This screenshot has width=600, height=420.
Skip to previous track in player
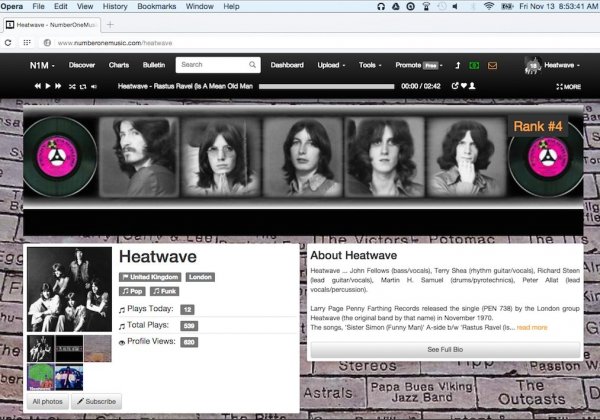[x=38, y=86]
